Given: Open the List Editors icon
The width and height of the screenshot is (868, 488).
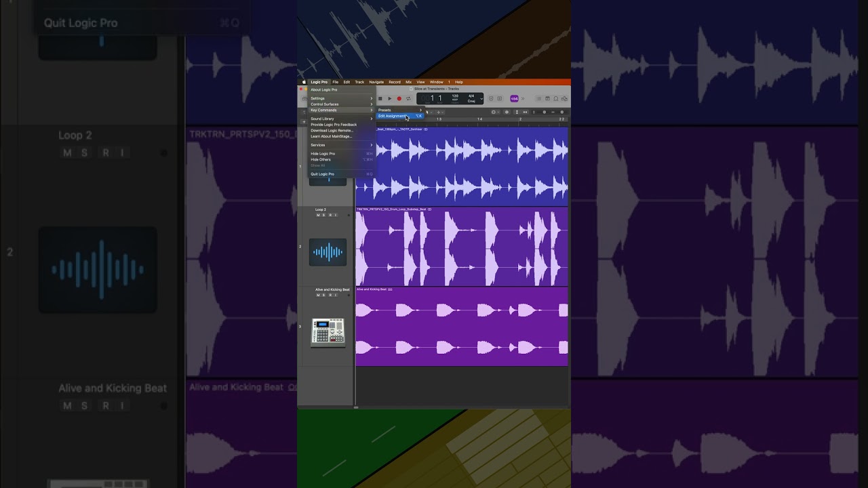Looking at the screenshot, I should [538, 98].
